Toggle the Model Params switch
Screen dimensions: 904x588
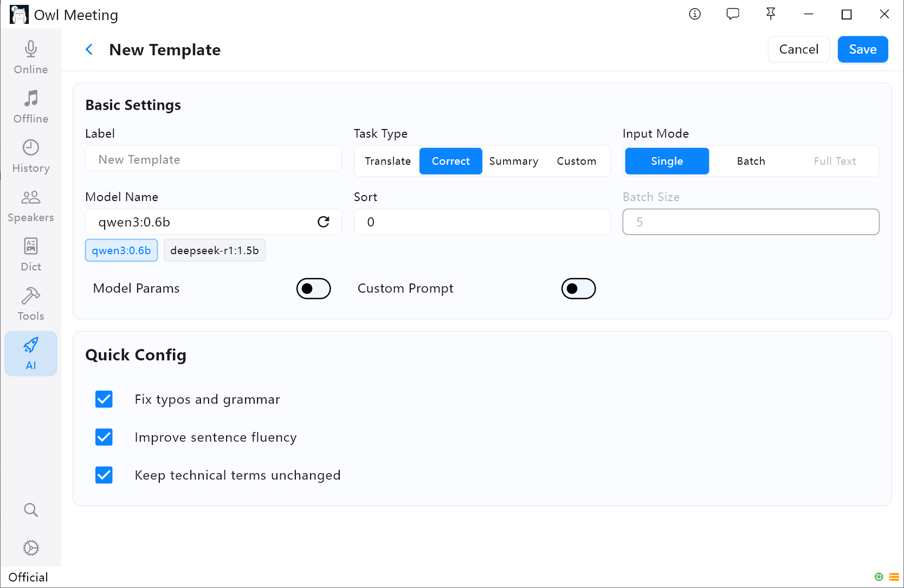click(x=313, y=288)
